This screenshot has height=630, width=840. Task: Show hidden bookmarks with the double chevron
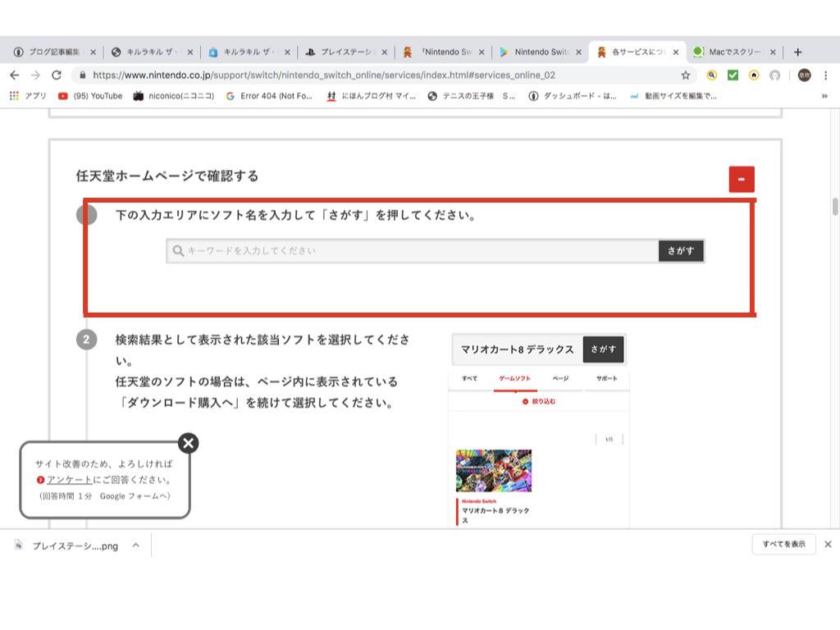click(x=824, y=96)
